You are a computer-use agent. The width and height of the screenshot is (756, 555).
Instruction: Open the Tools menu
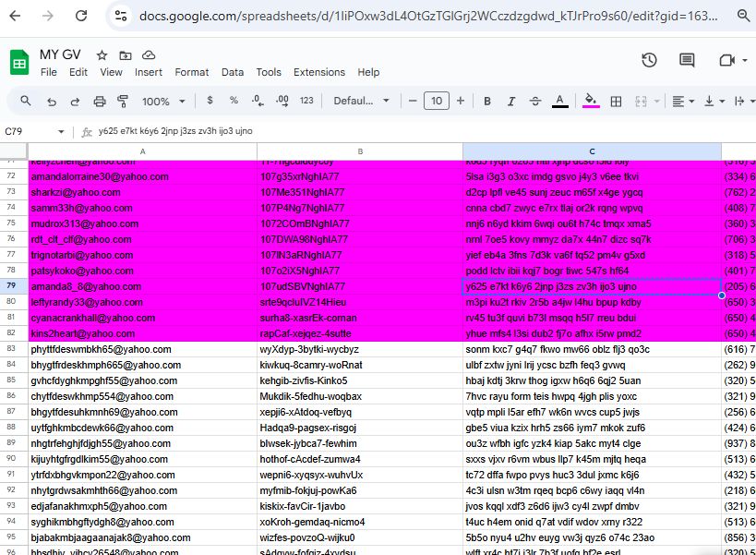click(269, 72)
